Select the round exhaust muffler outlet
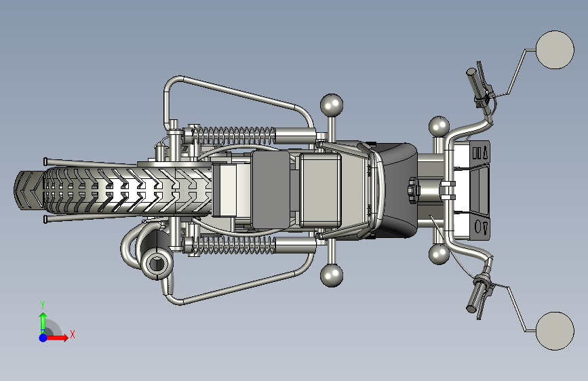Image resolution: width=588 pixels, height=381 pixels. (x=157, y=264)
